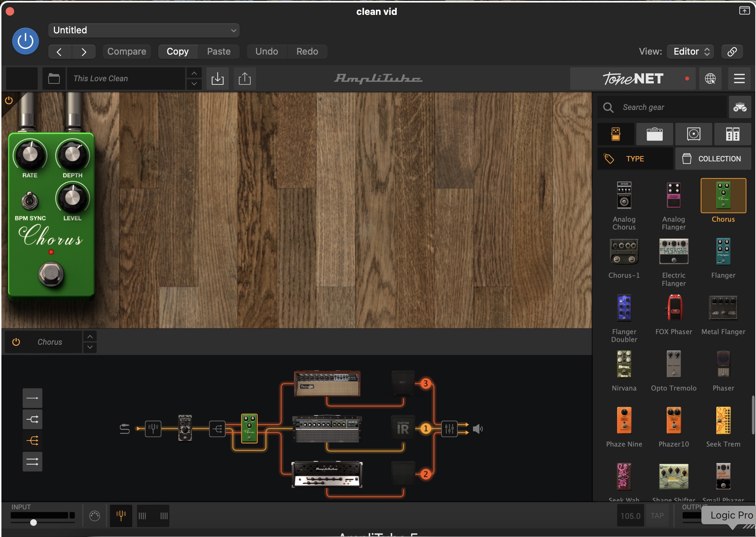Select the cabinet speaker gear category tab
The height and width of the screenshot is (537, 756).
coord(694,134)
